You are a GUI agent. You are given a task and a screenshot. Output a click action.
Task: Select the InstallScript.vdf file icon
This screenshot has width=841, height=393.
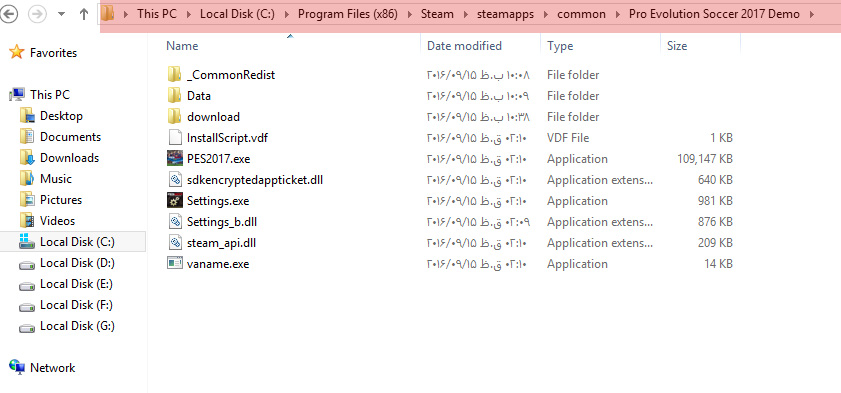[175, 138]
